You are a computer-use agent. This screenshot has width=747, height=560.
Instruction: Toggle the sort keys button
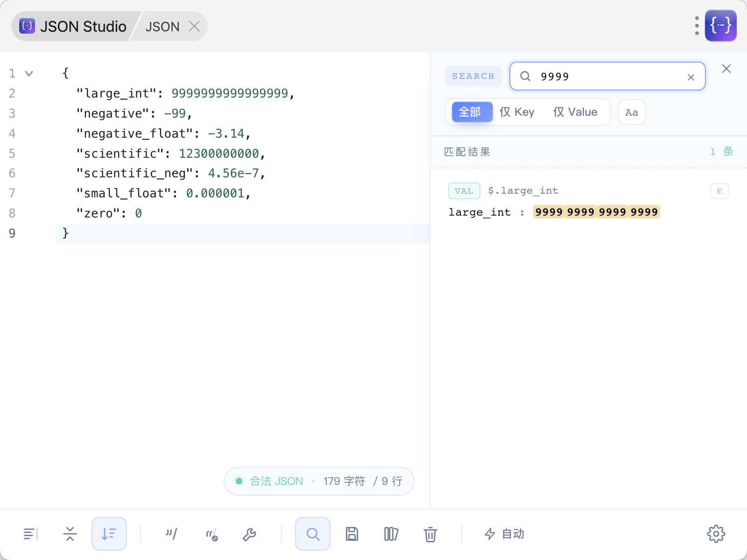click(109, 534)
